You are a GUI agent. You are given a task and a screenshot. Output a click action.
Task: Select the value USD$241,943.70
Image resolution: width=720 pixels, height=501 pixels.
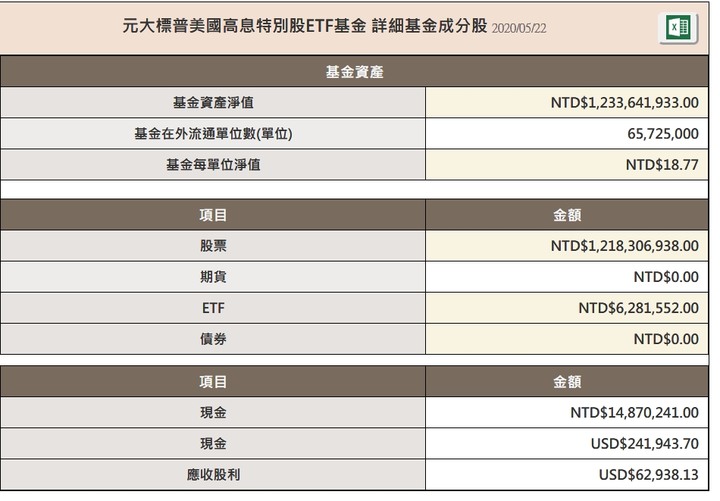click(645, 444)
